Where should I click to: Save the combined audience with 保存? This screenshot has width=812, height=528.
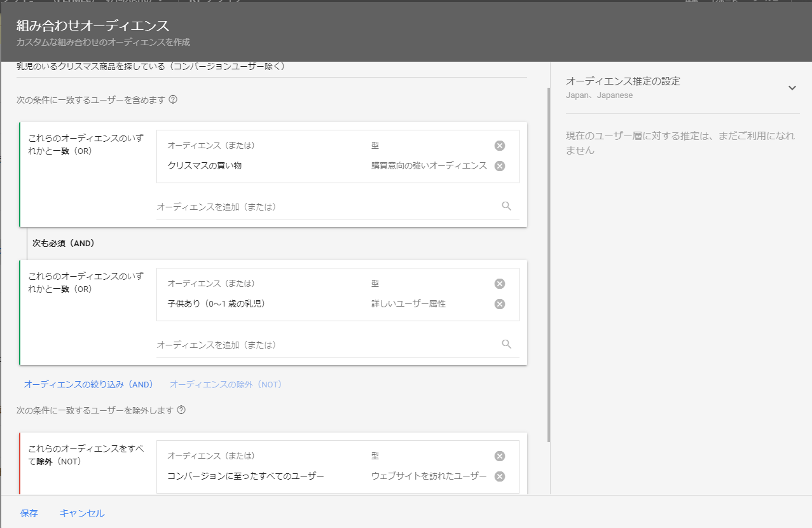[29, 513]
